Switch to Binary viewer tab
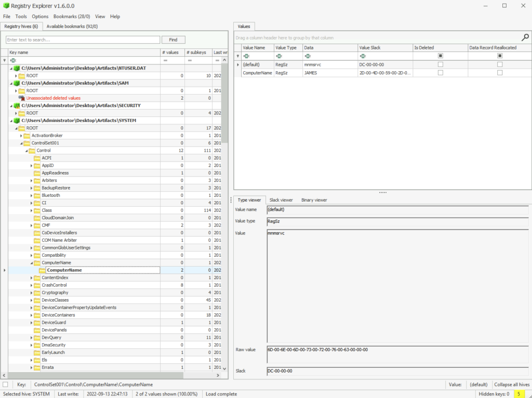The image size is (532, 398). point(314,200)
